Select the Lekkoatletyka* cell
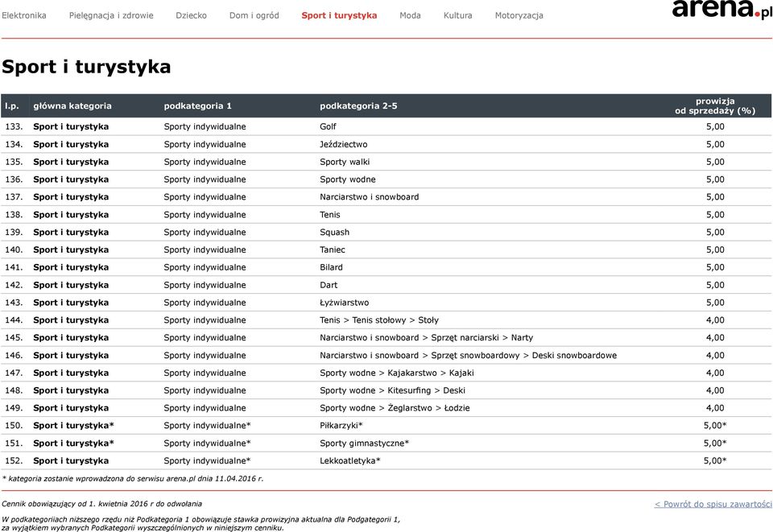This screenshot has width=773, height=532. coord(350,461)
